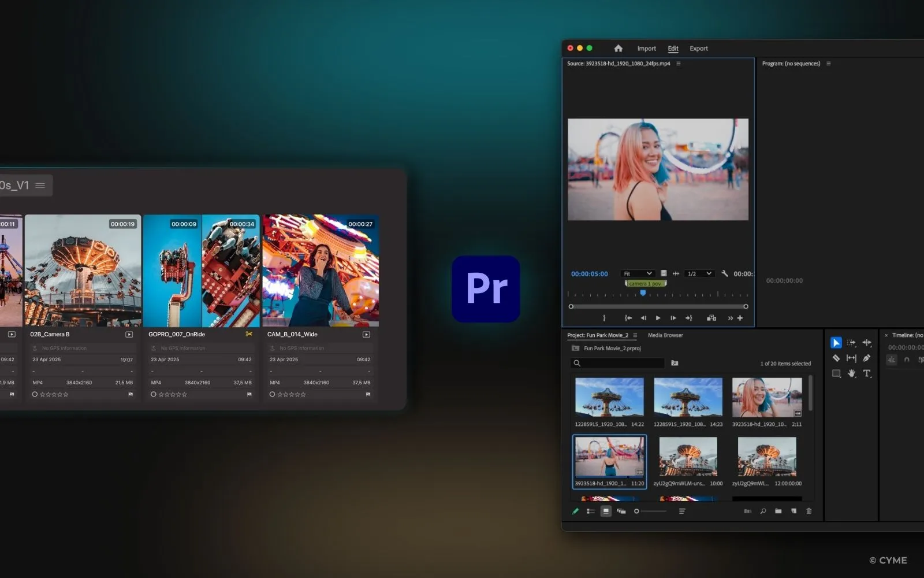Click the Source monitor zoom scroll bar
Screen dimensions: 924x578
click(658, 306)
